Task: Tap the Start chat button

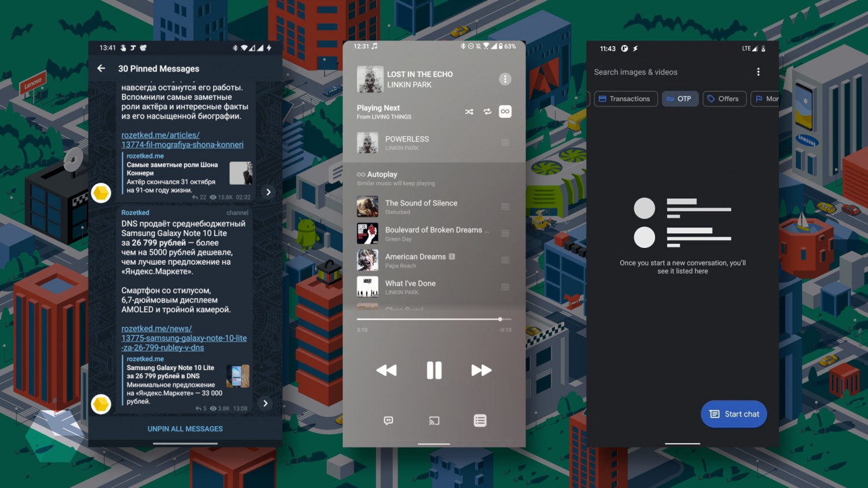Action: (734, 414)
